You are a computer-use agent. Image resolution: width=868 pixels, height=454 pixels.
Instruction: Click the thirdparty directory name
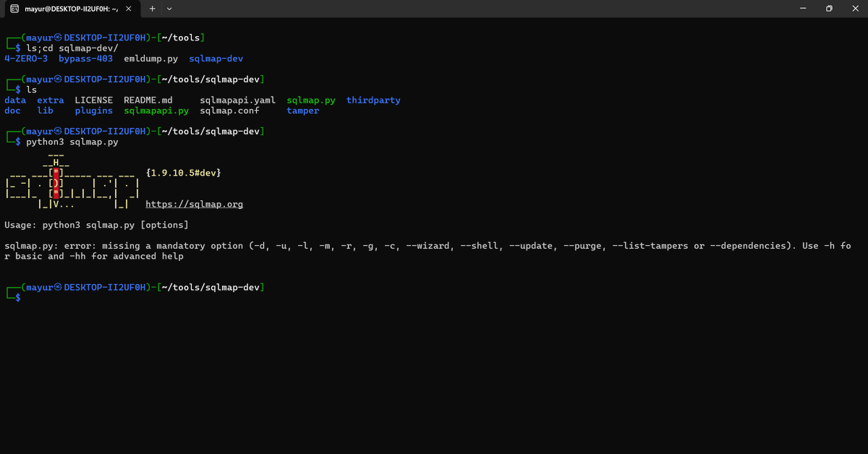point(373,100)
